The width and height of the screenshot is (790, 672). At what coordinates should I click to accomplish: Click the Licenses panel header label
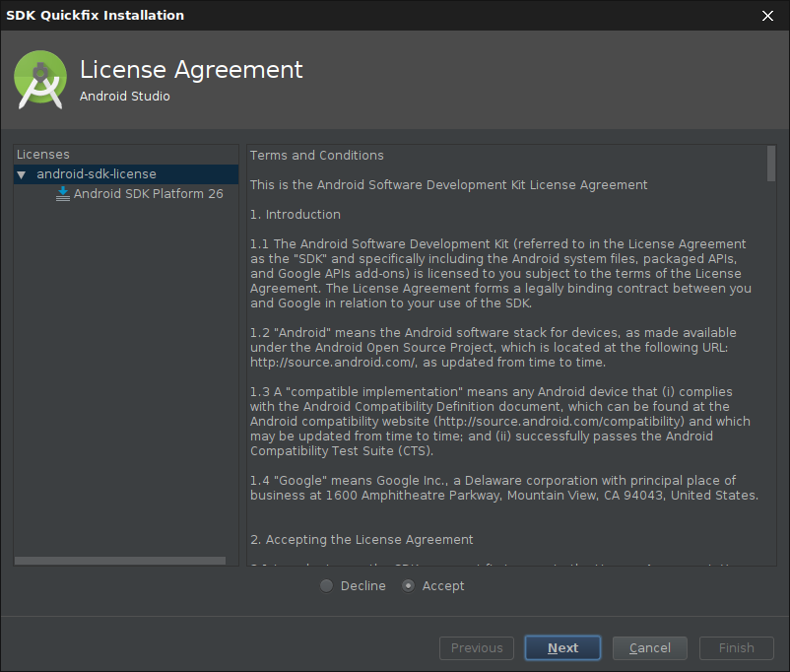[x=43, y=155]
